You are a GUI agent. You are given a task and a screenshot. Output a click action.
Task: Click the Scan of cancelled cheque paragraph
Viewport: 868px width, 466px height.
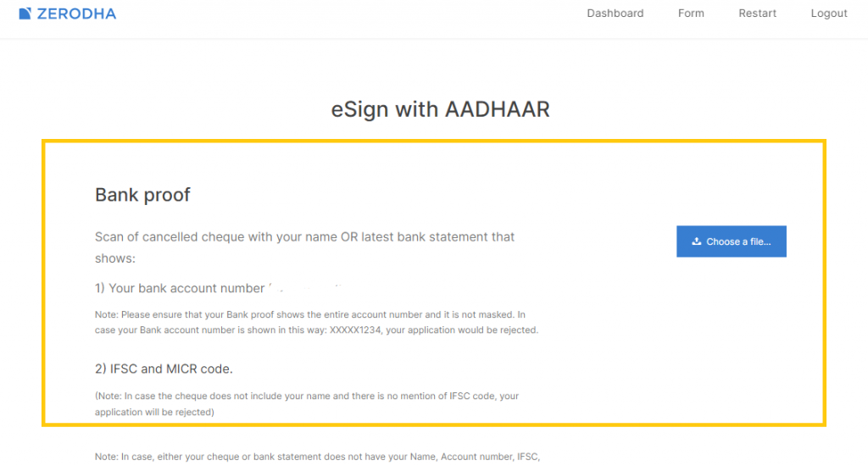click(x=304, y=247)
